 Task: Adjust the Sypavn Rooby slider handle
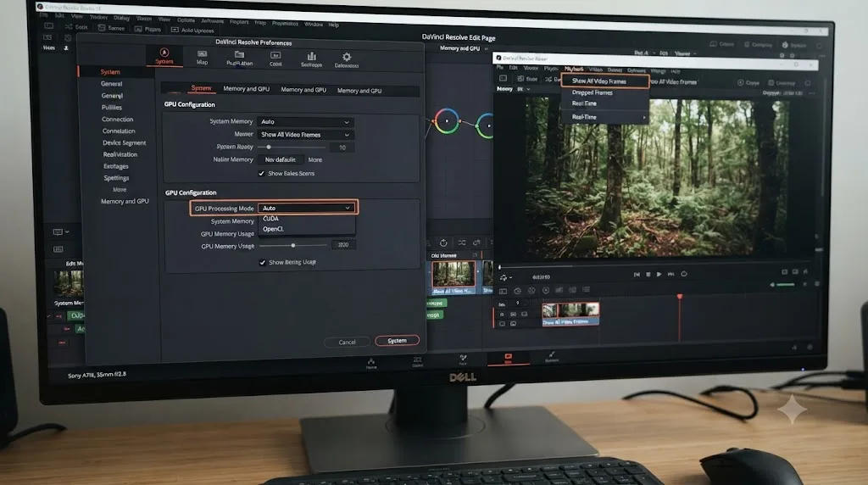(269, 148)
